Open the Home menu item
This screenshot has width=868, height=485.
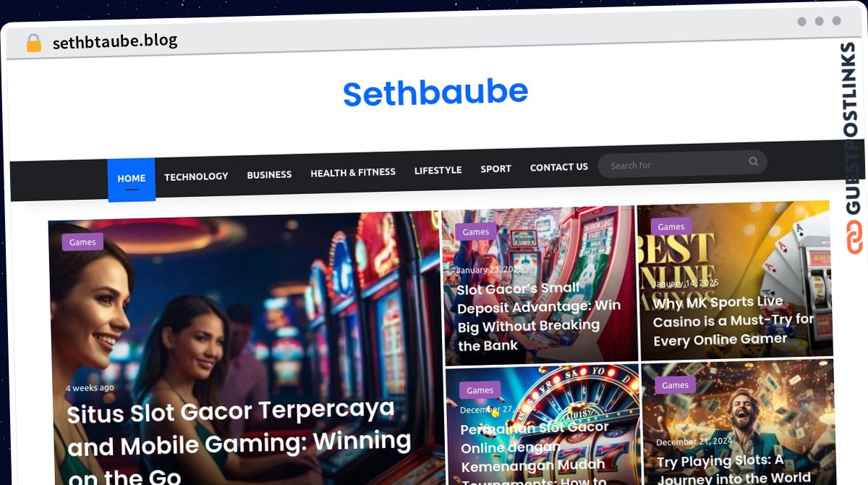pyautogui.click(x=132, y=179)
